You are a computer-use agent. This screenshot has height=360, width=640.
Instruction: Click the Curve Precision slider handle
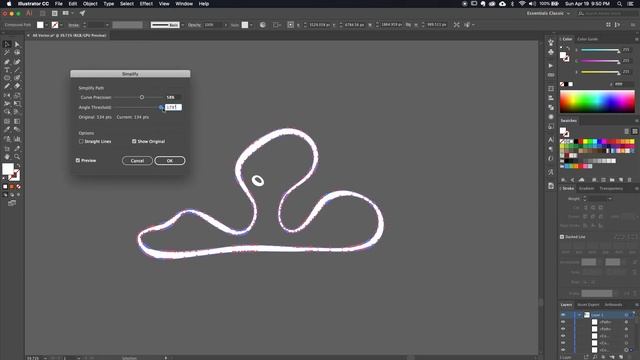point(142,97)
